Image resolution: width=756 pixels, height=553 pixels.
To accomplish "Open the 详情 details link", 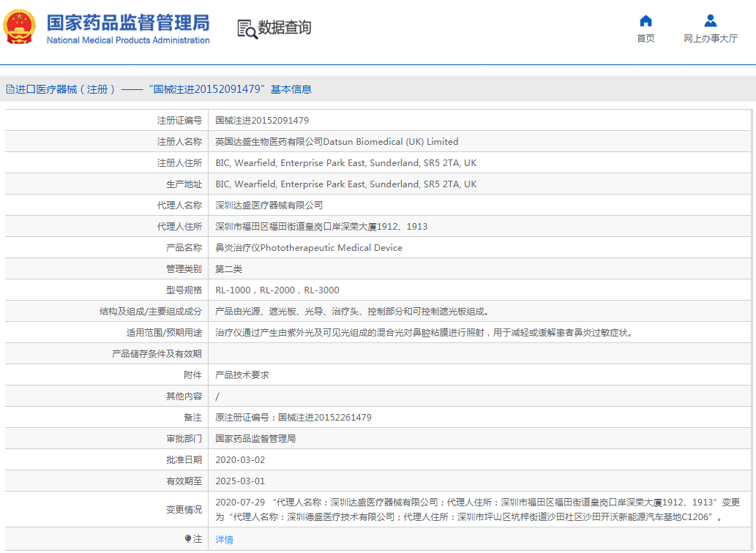I will point(224,540).
